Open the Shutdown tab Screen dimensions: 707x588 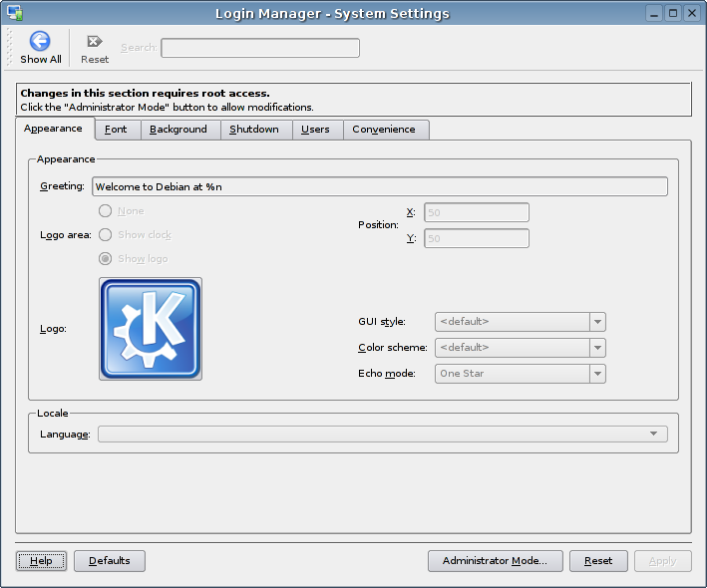tap(254, 130)
